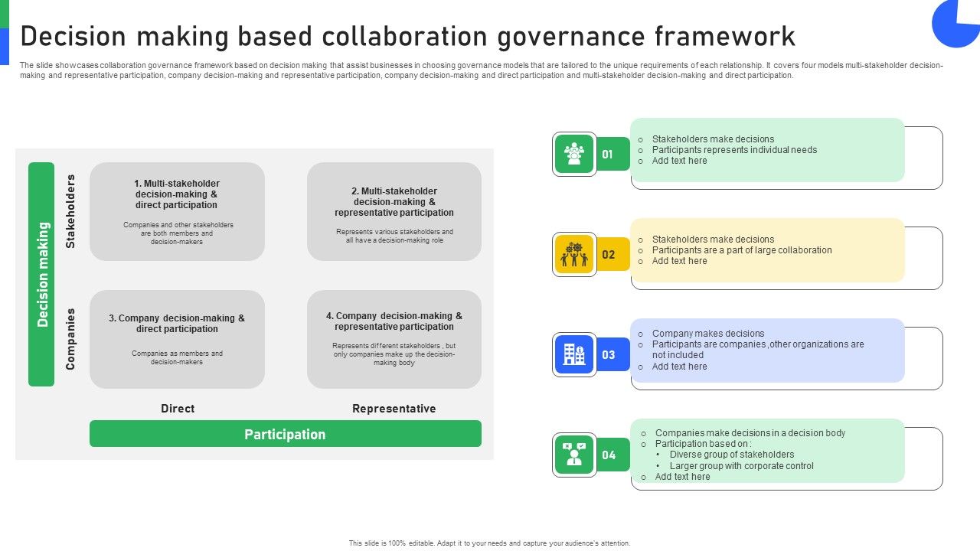Click the Company decision-making representative participation title

[394, 321]
